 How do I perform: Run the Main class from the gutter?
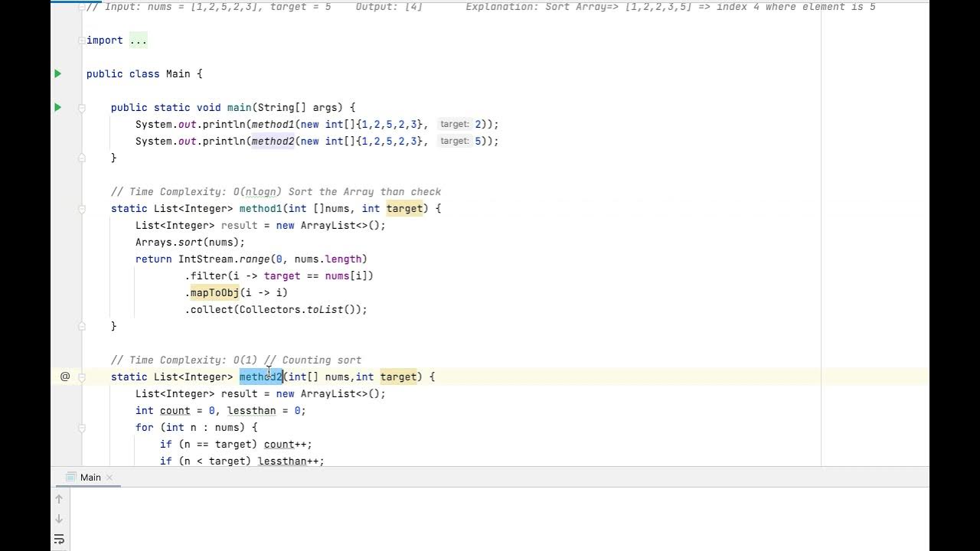[x=57, y=73]
